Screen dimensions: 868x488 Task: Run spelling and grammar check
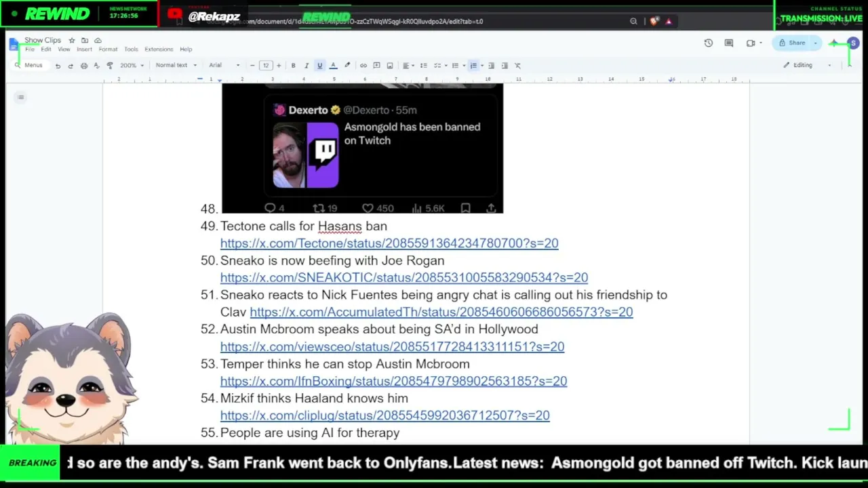coord(96,66)
